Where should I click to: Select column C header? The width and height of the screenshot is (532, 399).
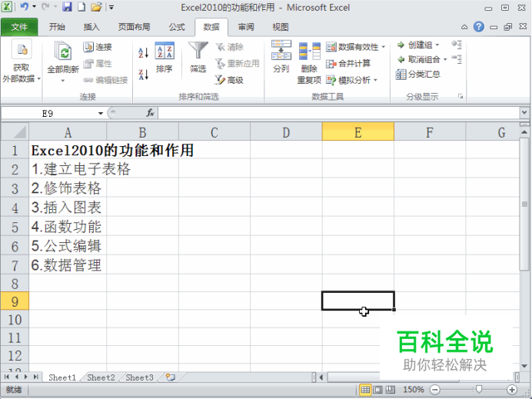214,131
